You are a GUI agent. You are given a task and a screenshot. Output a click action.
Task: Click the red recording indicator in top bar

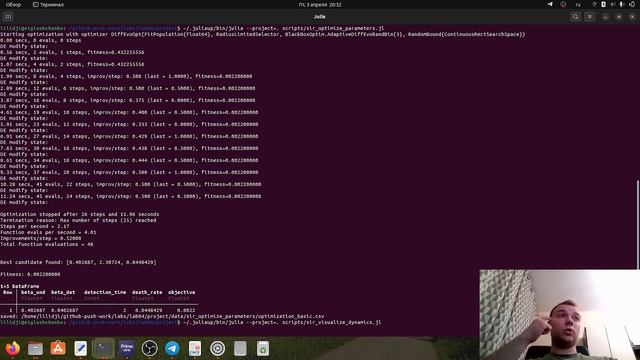[563, 4]
